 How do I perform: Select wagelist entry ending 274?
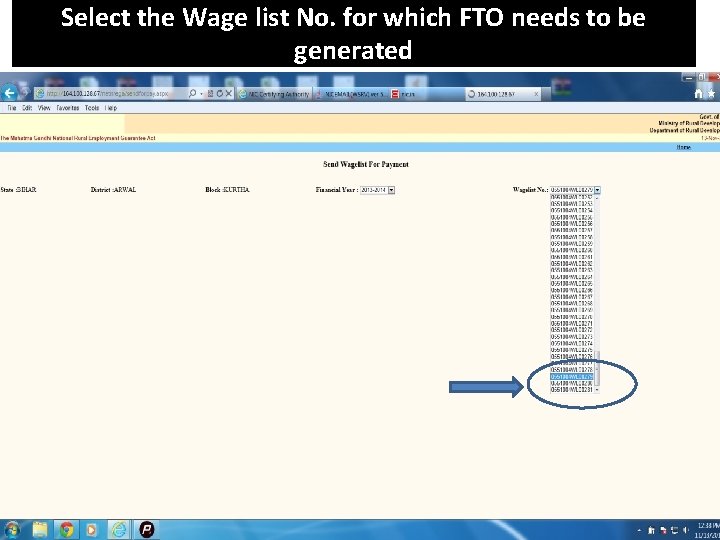tap(571, 343)
